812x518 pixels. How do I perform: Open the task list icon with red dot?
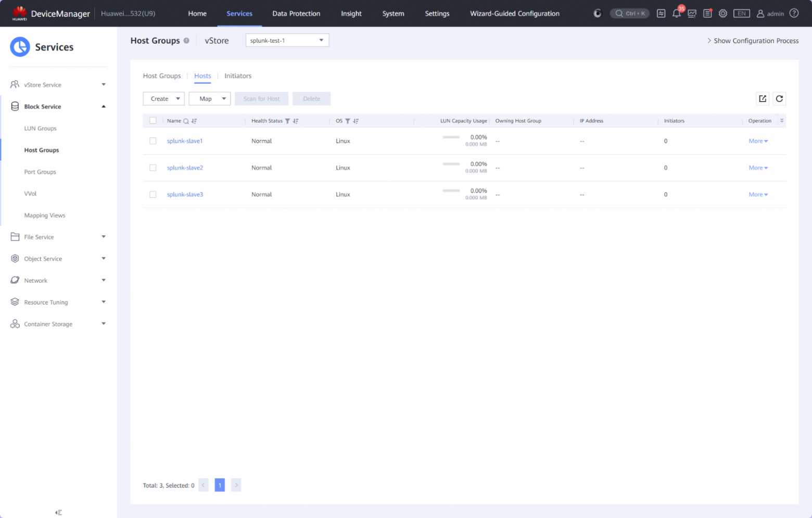pos(707,14)
